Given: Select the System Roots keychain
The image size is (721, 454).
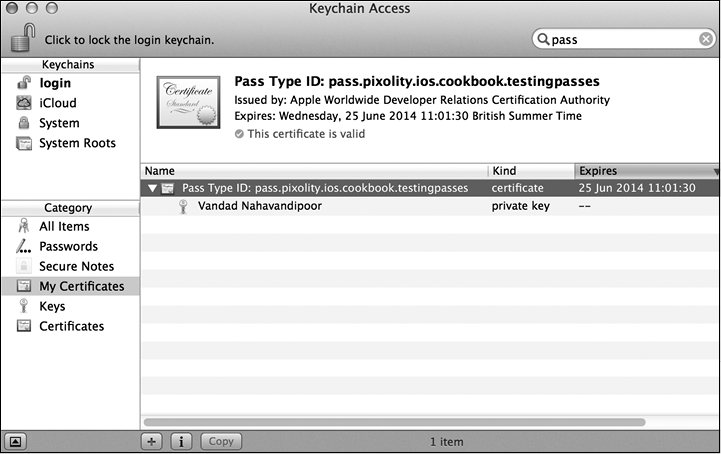Looking at the screenshot, I should [x=76, y=143].
